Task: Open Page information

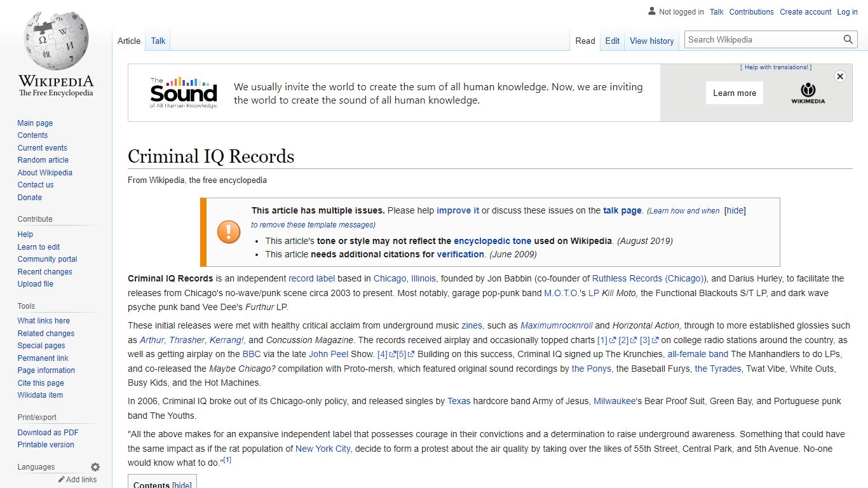Action: pos(46,370)
